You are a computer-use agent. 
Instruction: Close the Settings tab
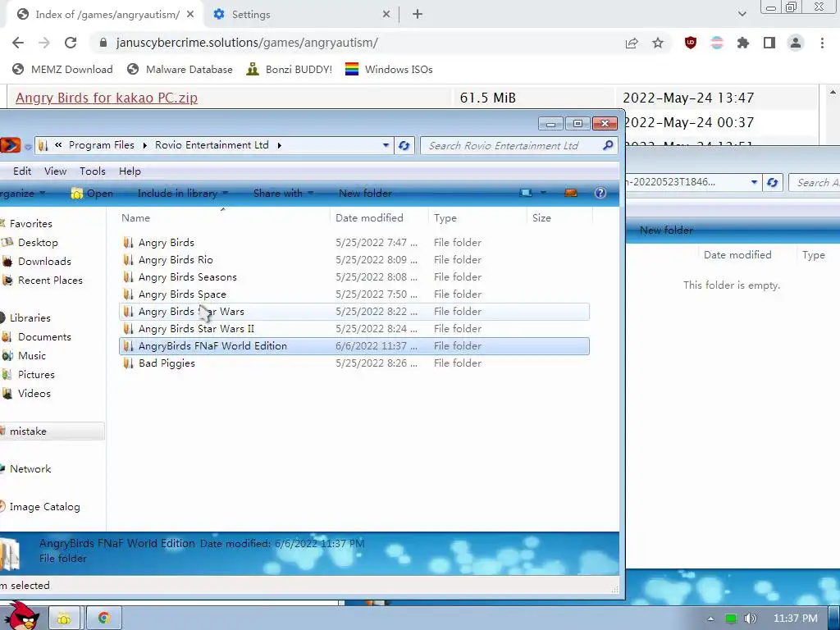pos(386,15)
